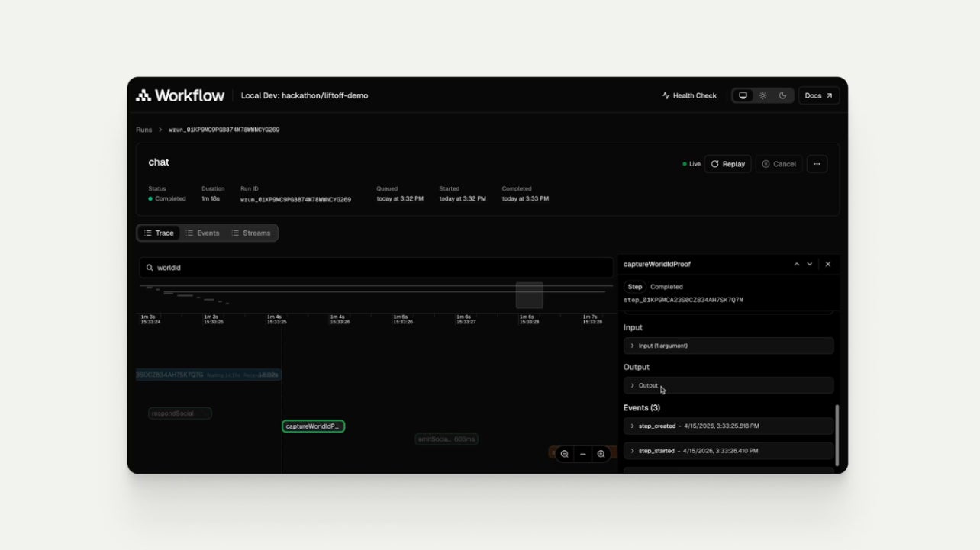Open the more options ellipsis menu
Screen dimensions: 980x550
pyautogui.click(x=817, y=164)
